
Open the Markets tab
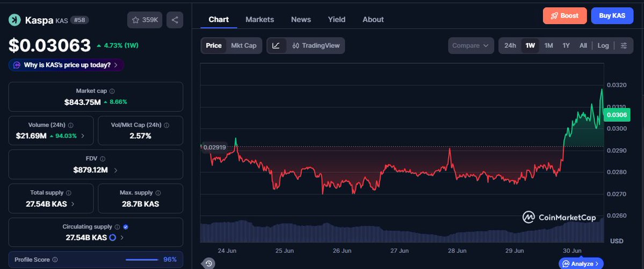259,19
